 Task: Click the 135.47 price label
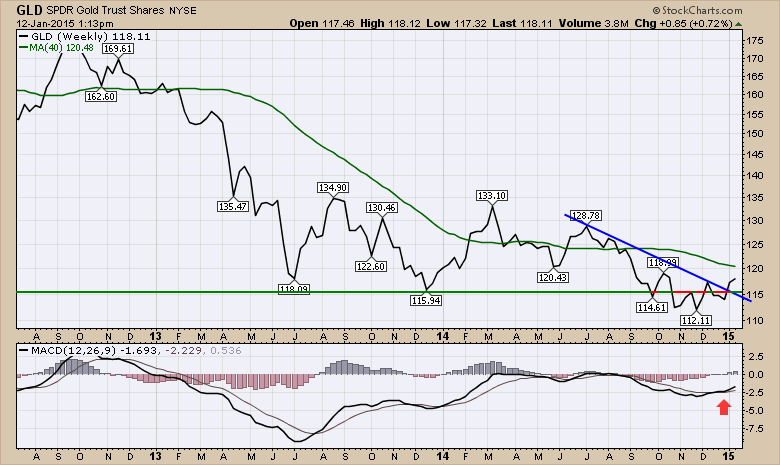[233, 206]
